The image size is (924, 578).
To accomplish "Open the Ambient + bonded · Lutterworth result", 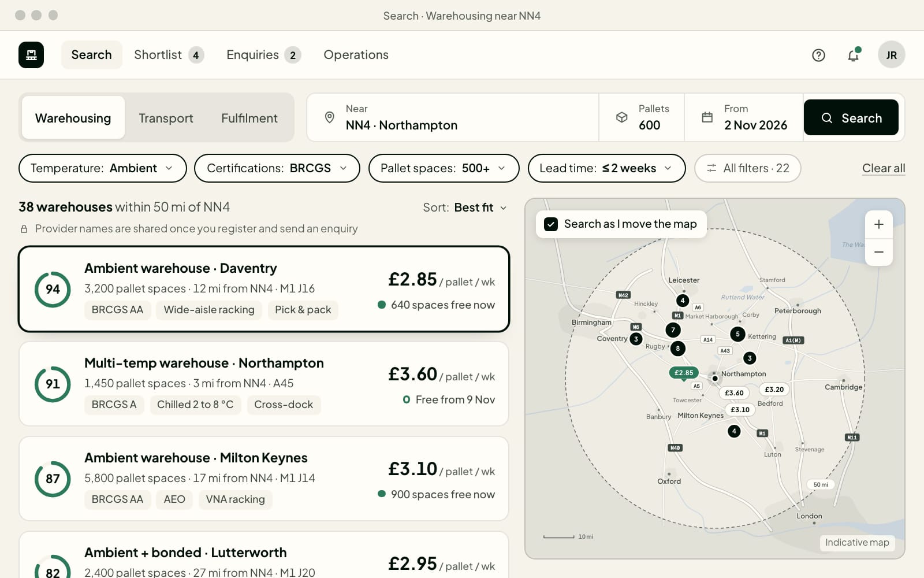I will (x=264, y=555).
